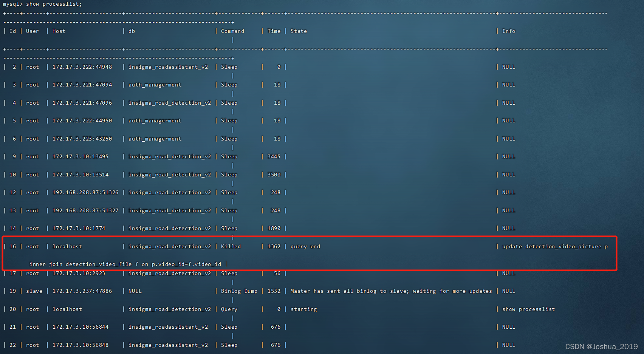
Task: Click time value 3445
Action: click(274, 157)
